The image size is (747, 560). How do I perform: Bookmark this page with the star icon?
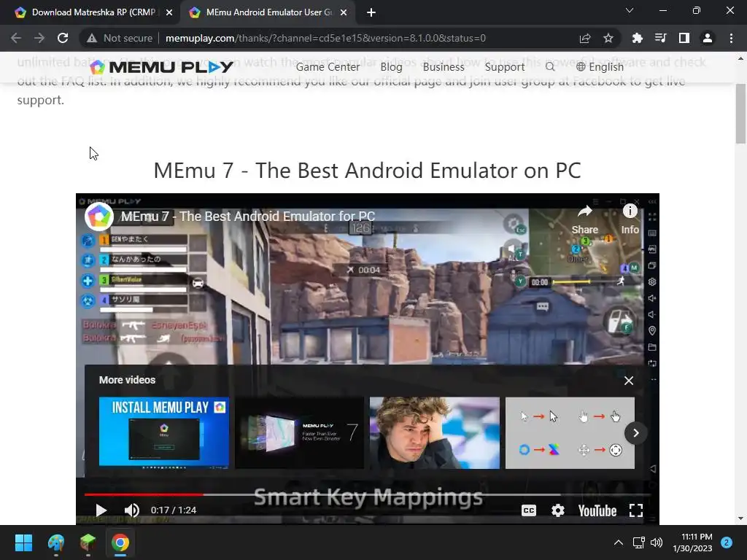[608, 38]
